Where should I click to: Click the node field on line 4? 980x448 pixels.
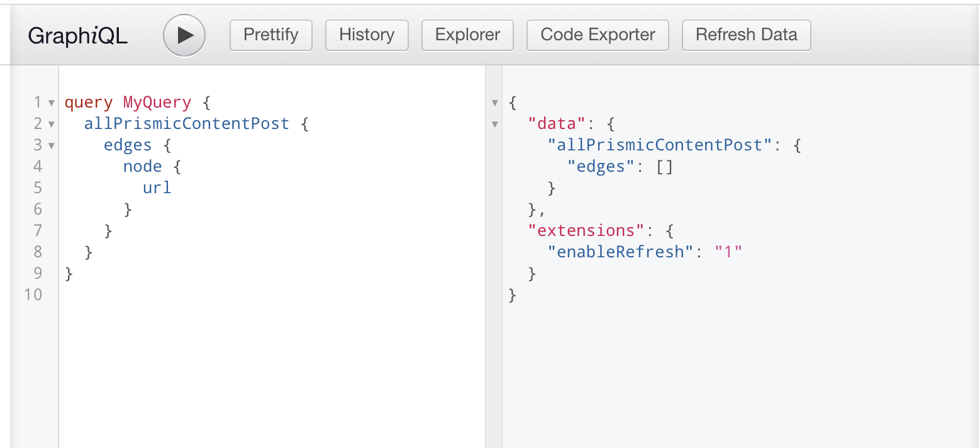click(x=143, y=166)
